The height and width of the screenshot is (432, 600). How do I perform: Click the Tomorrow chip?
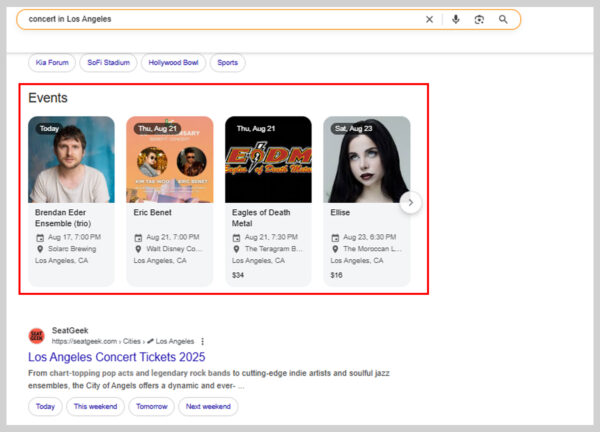150,407
